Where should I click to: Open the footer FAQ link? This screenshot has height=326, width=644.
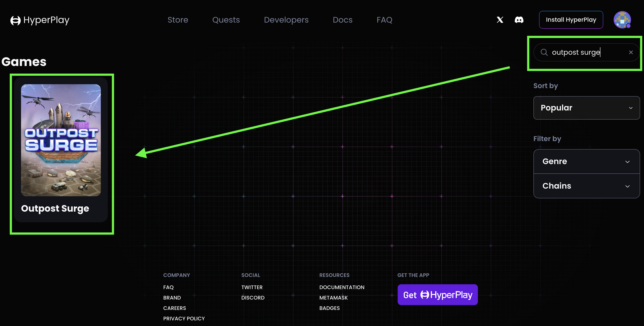click(x=168, y=287)
